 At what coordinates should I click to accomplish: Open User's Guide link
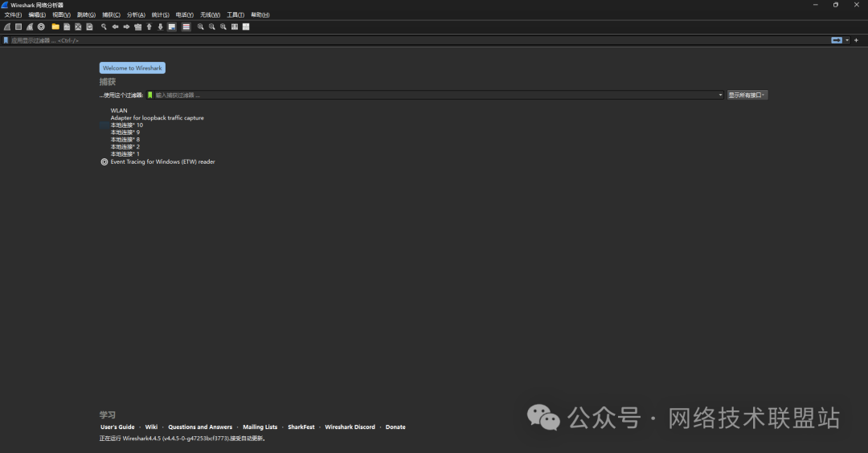[117, 427]
